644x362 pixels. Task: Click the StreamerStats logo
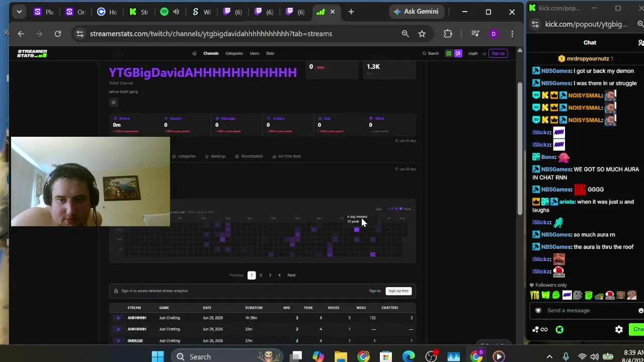(x=32, y=53)
